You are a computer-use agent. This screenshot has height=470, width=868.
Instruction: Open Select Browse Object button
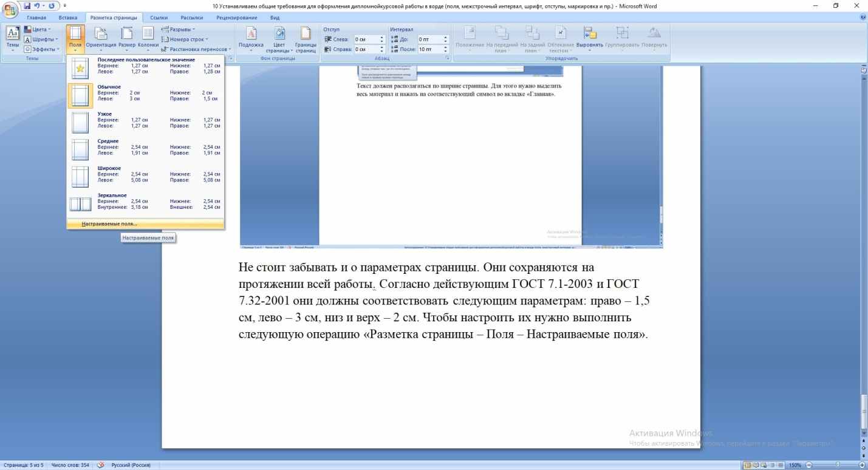[864, 448]
